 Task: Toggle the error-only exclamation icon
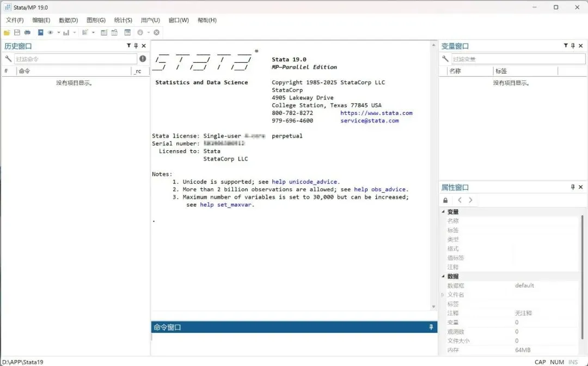143,58
